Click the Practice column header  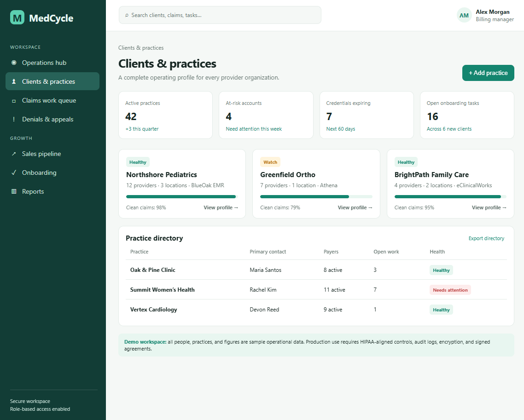click(x=140, y=252)
